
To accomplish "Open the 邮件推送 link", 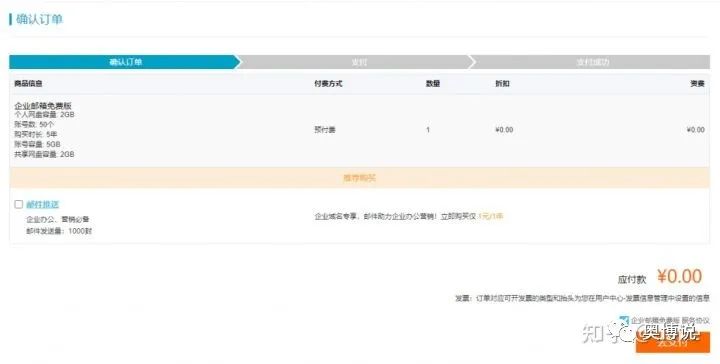I will (x=43, y=204).
